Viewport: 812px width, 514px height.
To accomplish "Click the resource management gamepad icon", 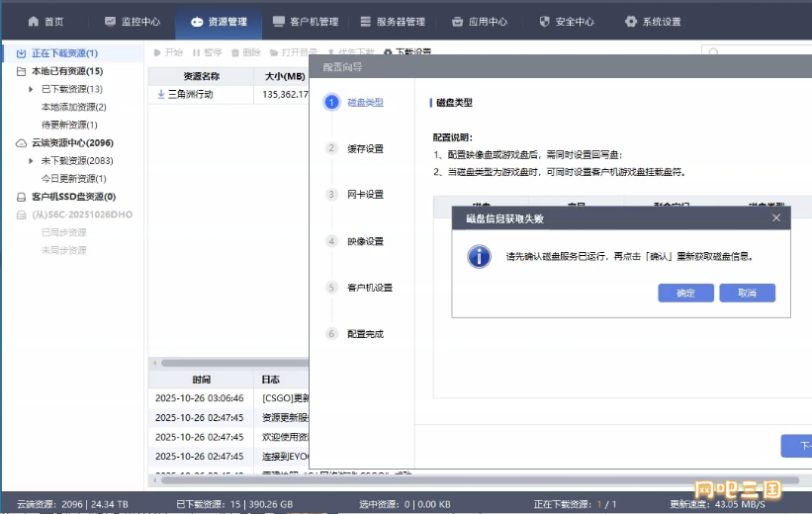I will tap(197, 22).
